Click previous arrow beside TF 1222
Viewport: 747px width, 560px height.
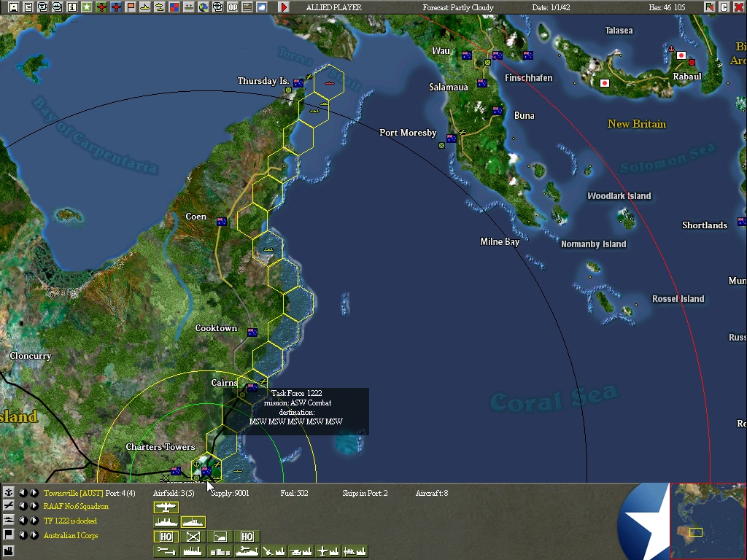tap(23, 520)
